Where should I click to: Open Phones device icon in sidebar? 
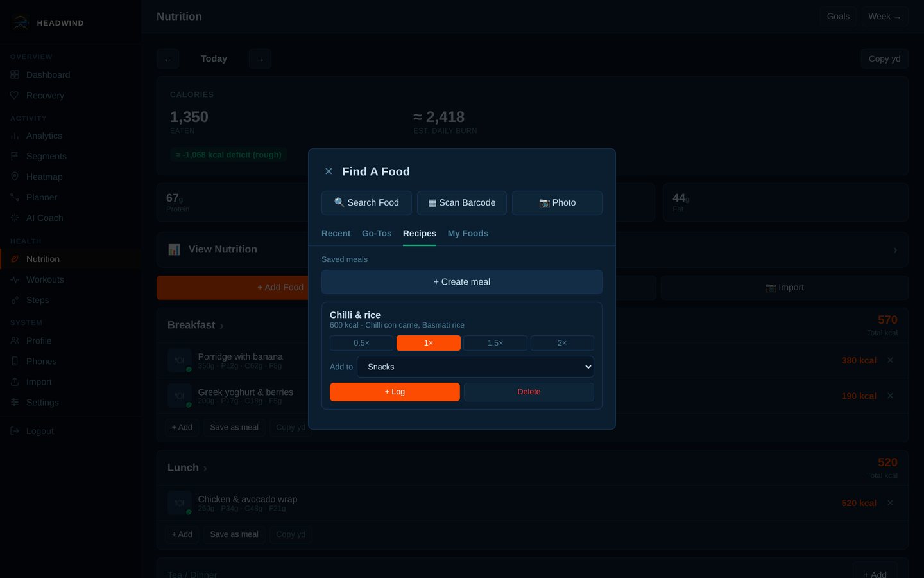15,361
